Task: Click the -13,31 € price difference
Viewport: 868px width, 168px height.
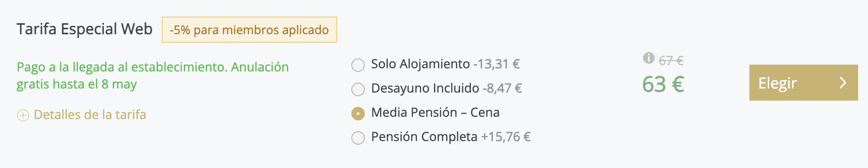Action: (496, 64)
